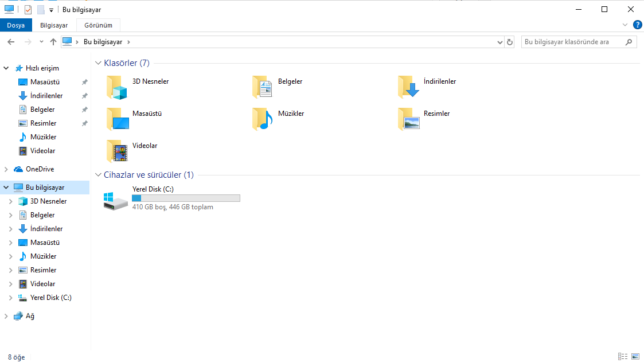This screenshot has height=363, width=644.
Task: Select Videolar under Hızlı erişim
Action: (42, 151)
